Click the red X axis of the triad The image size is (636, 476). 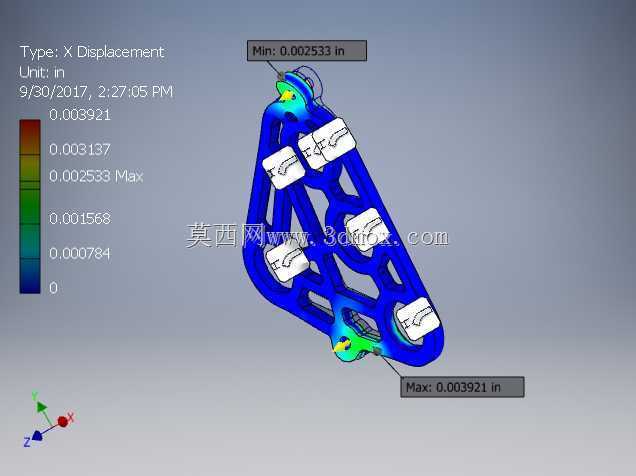[x=64, y=420]
